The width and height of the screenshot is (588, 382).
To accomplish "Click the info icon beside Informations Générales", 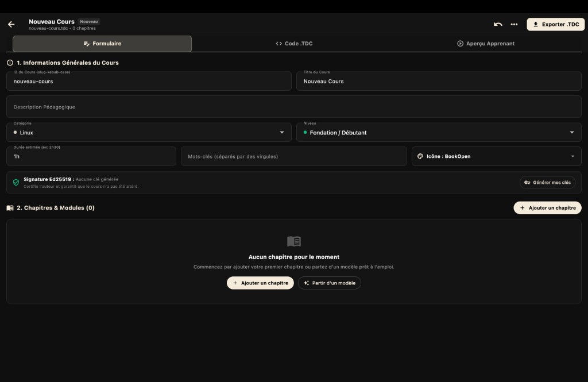I will 10,63.
